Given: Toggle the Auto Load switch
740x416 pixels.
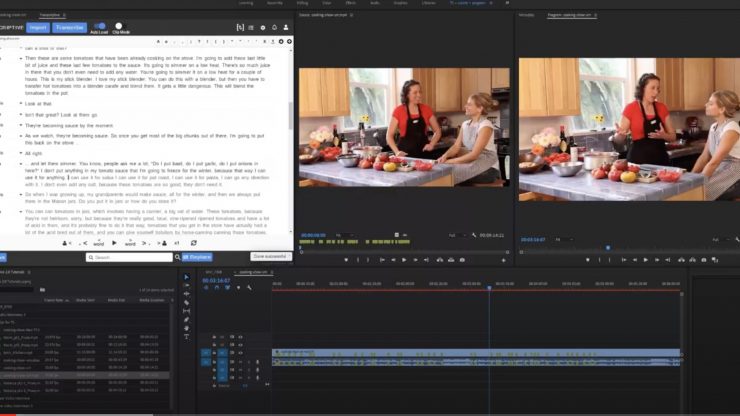Looking at the screenshot, I should click(x=99, y=26).
